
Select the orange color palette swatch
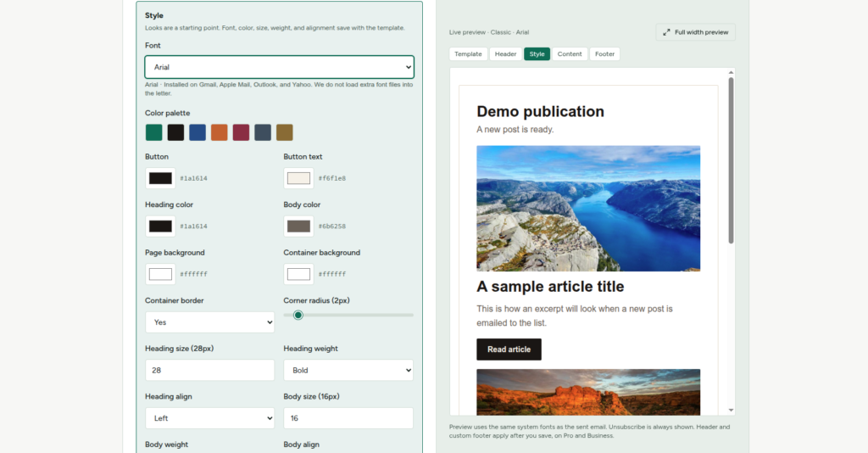220,132
